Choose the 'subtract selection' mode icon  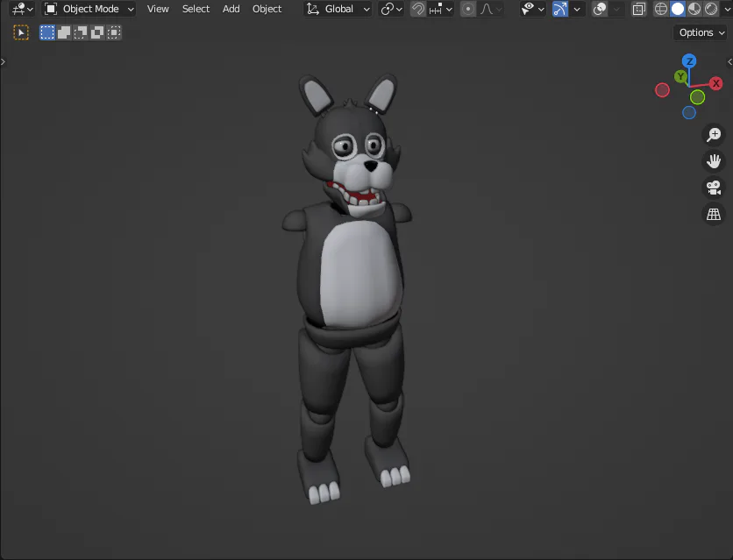tap(81, 32)
